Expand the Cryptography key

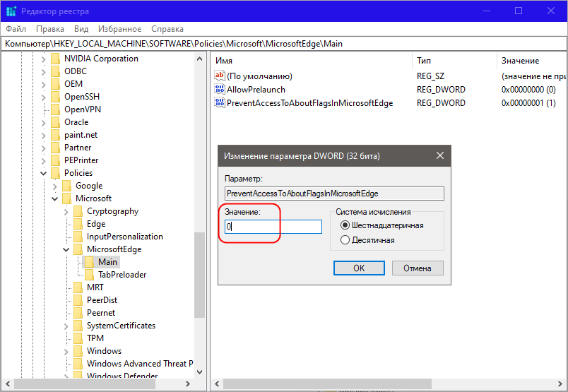coord(66,212)
